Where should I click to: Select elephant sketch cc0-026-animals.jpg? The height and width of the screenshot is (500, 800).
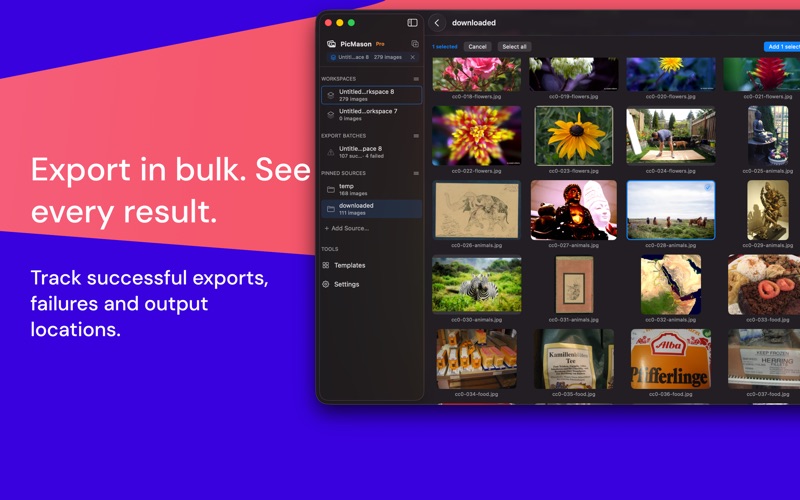coord(477,210)
